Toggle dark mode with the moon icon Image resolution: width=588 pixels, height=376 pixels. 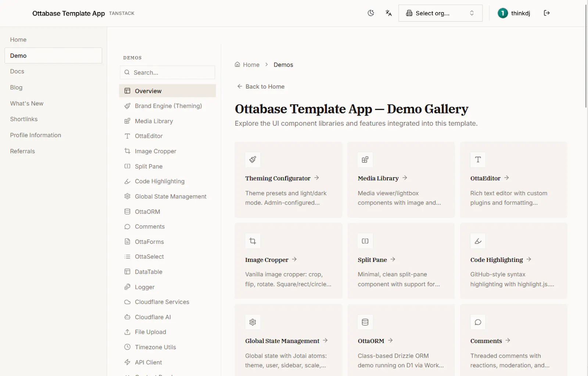click(371, 13)
